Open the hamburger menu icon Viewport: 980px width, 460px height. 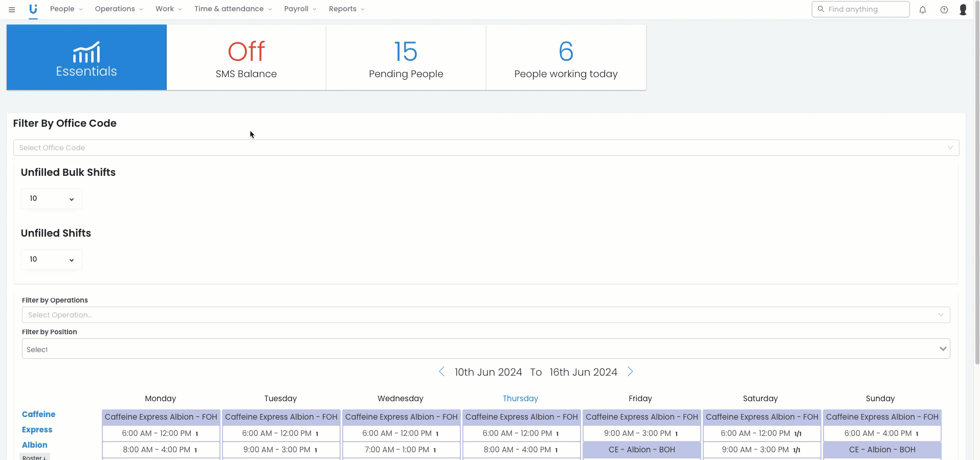click(12, 10)
